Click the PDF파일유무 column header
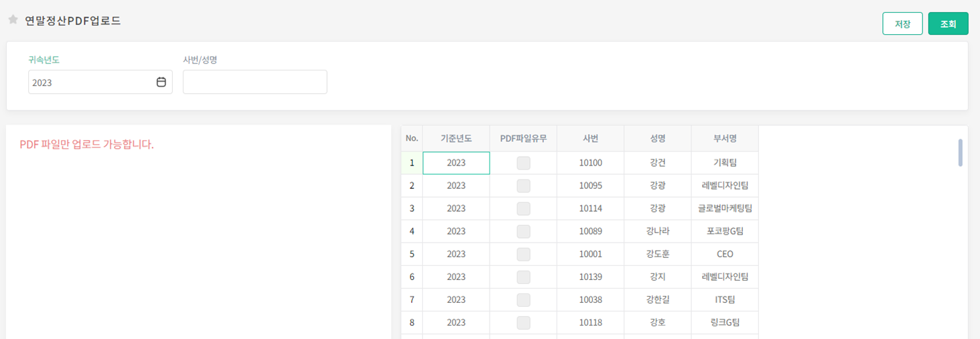 (523, 139)
